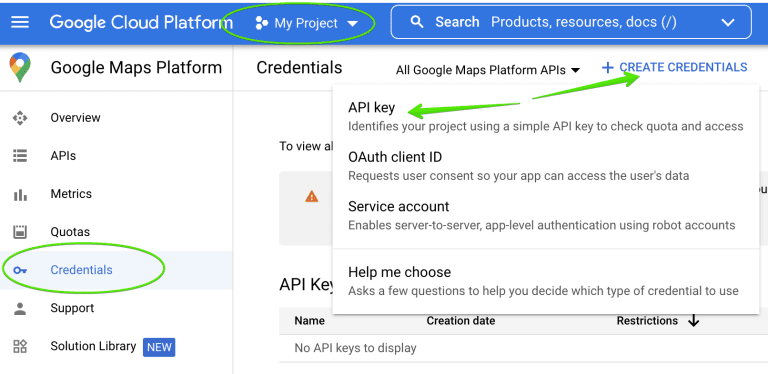Click the Support person icon
768x374 pixels.
point(20,308)
